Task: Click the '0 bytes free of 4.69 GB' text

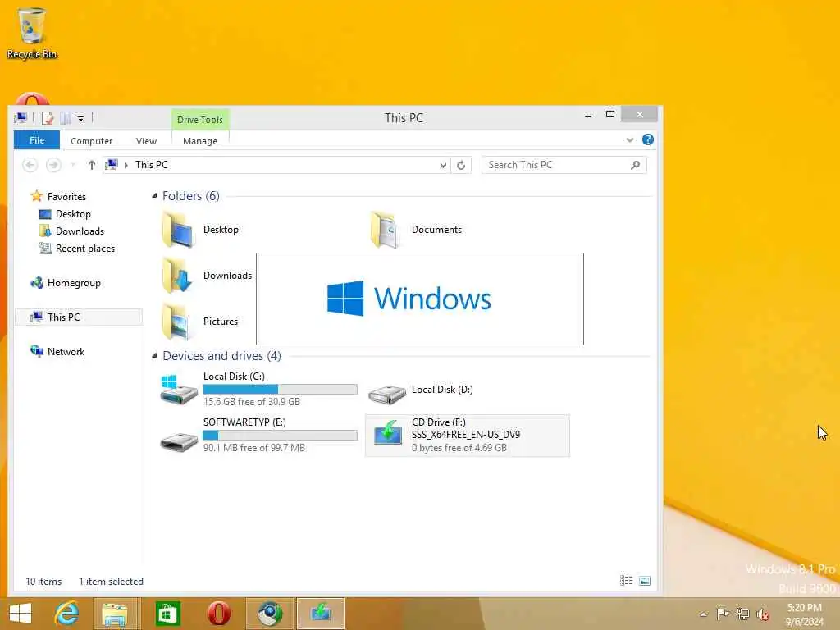Action: pyautogui.click(x=459, y=448)
